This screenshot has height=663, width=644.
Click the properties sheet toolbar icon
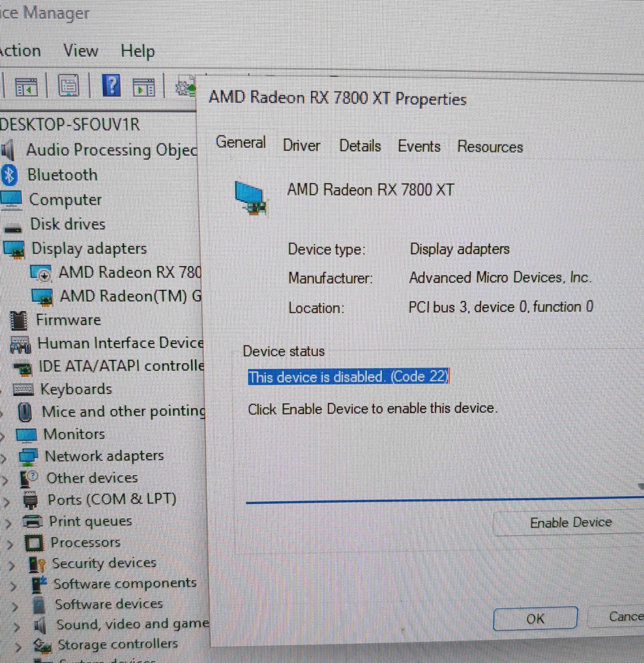pyautogui.click(x=68, y=85)
